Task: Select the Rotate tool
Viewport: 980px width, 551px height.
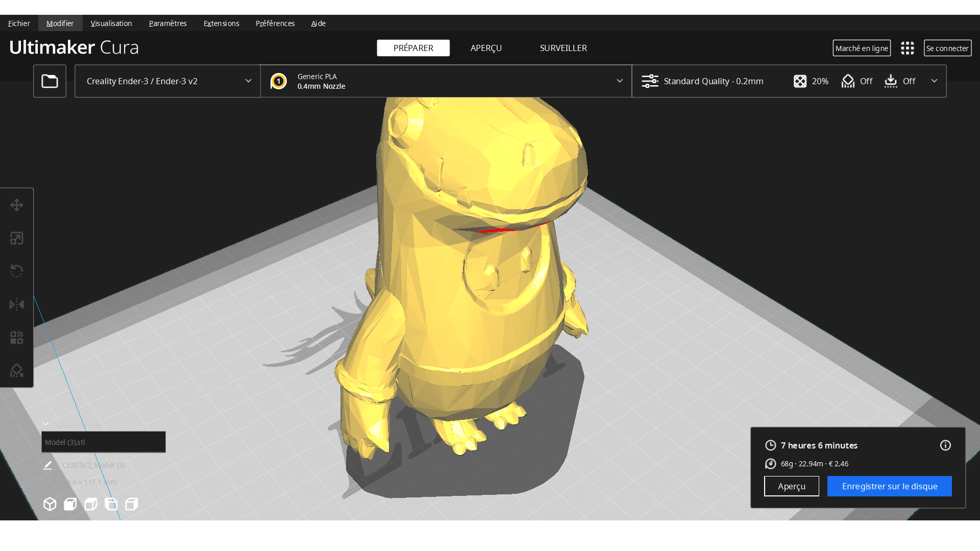Action: click(x=17, y=271)
